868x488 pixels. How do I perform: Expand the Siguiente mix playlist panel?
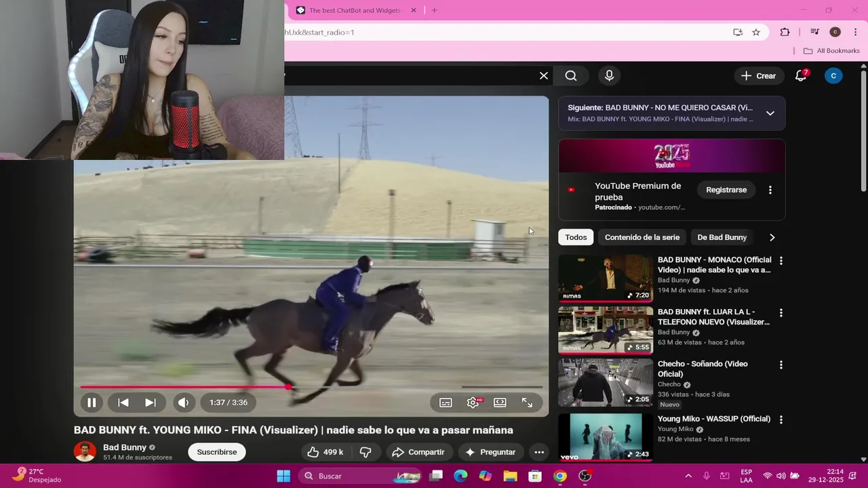point(770,113)
